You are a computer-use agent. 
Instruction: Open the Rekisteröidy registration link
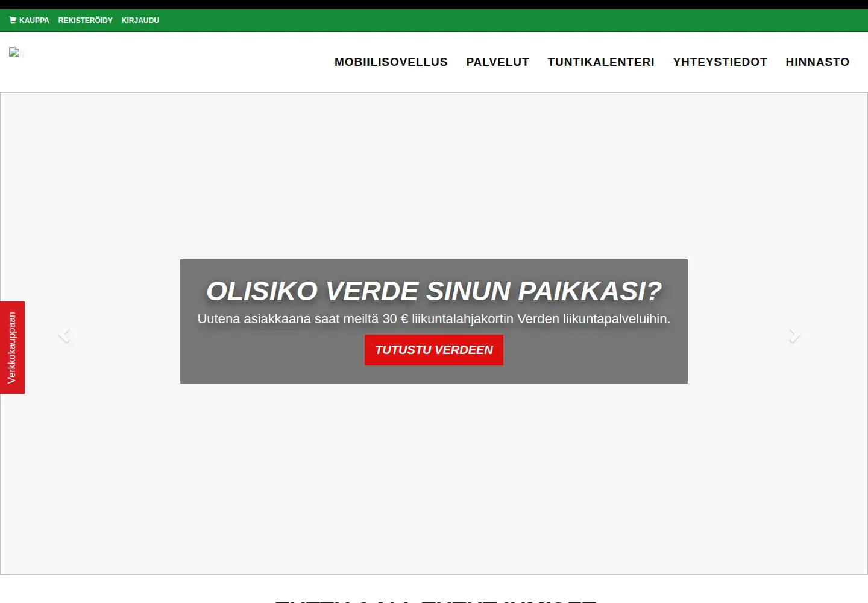85,20
